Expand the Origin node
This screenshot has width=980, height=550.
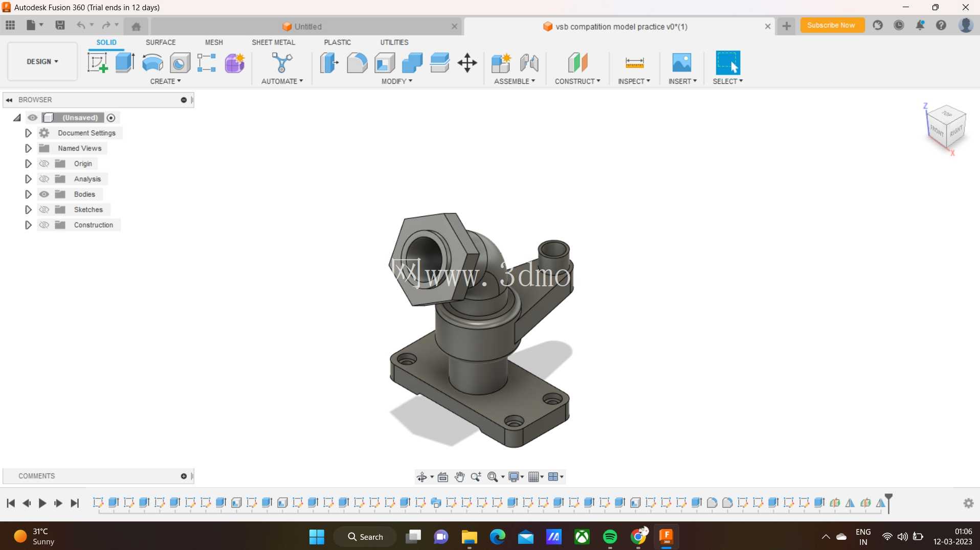coord(28,164)
